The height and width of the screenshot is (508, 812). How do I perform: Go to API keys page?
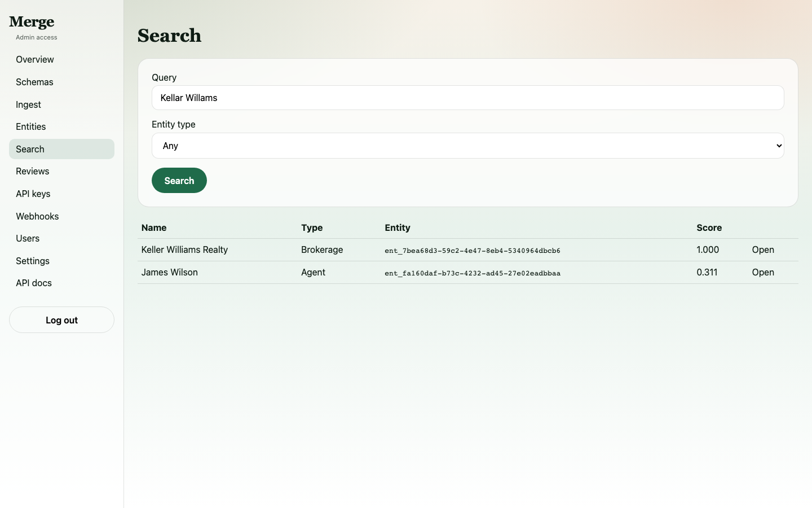(x=61, y=194)
